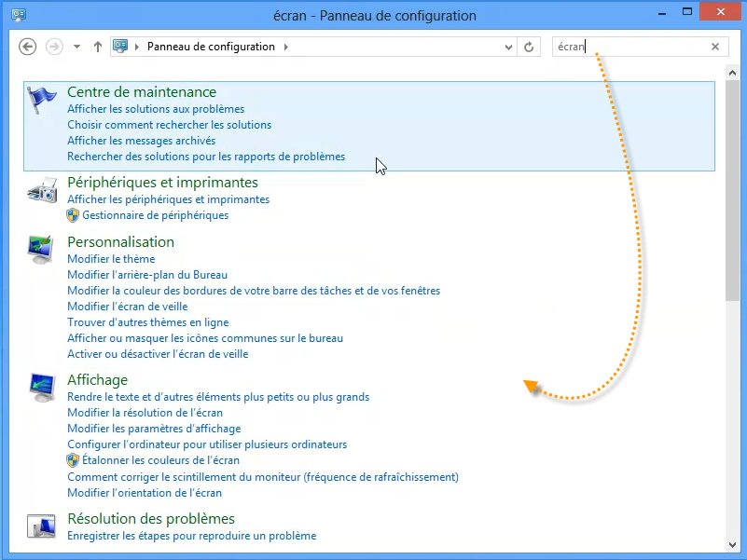Open the Périphériques et imprimantes printer icon
747x560 pixels.
[x=42, y=191]
